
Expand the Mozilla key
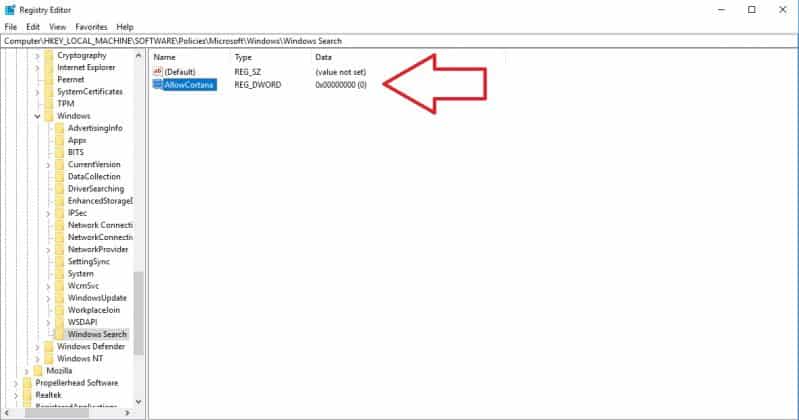[26, 371]
